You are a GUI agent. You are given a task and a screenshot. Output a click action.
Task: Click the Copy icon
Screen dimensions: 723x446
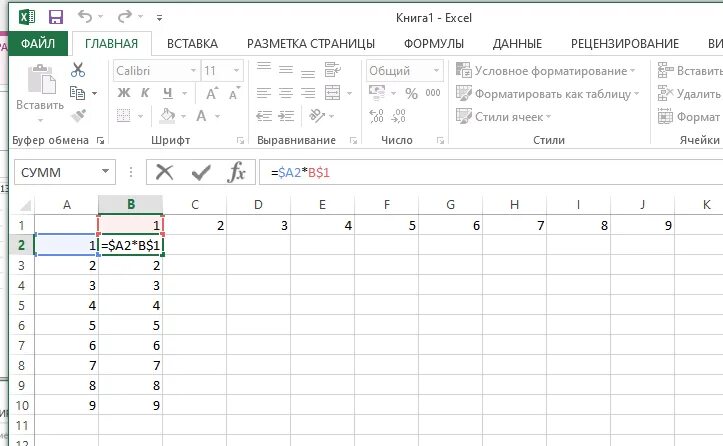(x=77, y=93)
